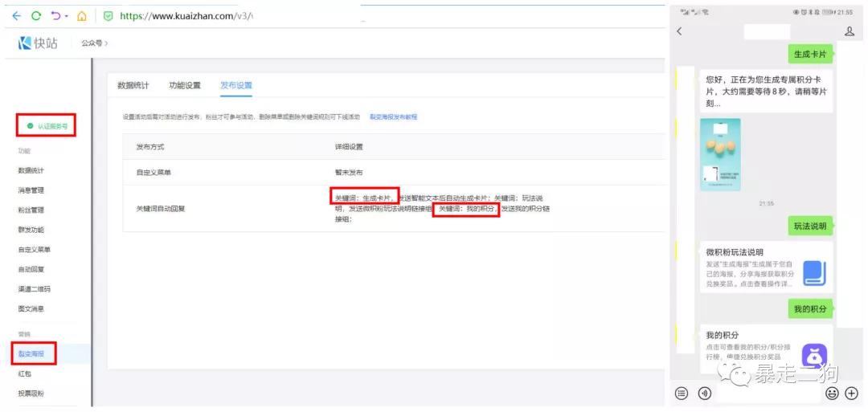This screenshot has width=868, height=412.
Task: Click the purple undo/restore icon
Action: click(x=56, y=16)
